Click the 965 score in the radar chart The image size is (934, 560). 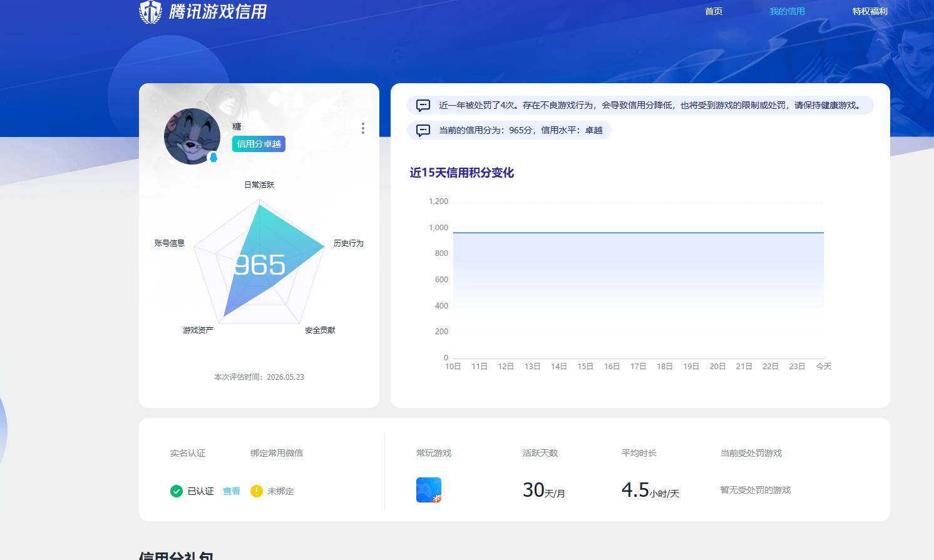[x=259, y=265]
